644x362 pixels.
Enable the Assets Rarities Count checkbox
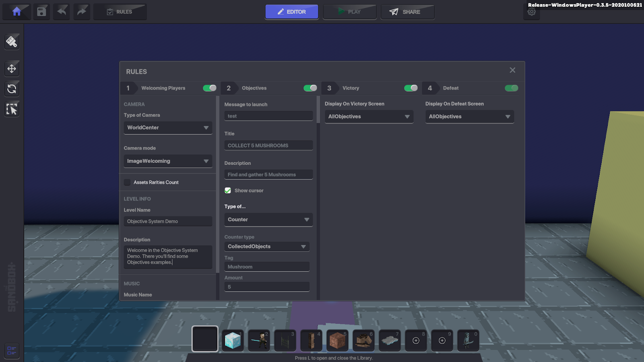coord(127,182)
